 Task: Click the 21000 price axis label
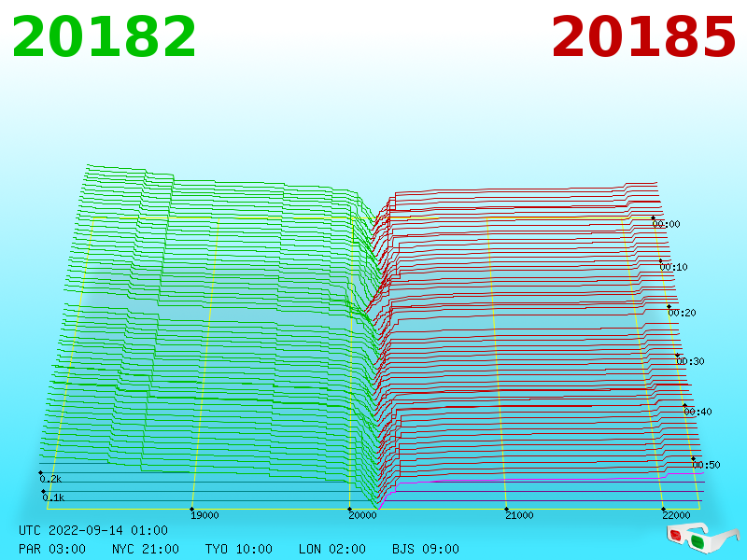pyautogui.click(x=519, y=515)
